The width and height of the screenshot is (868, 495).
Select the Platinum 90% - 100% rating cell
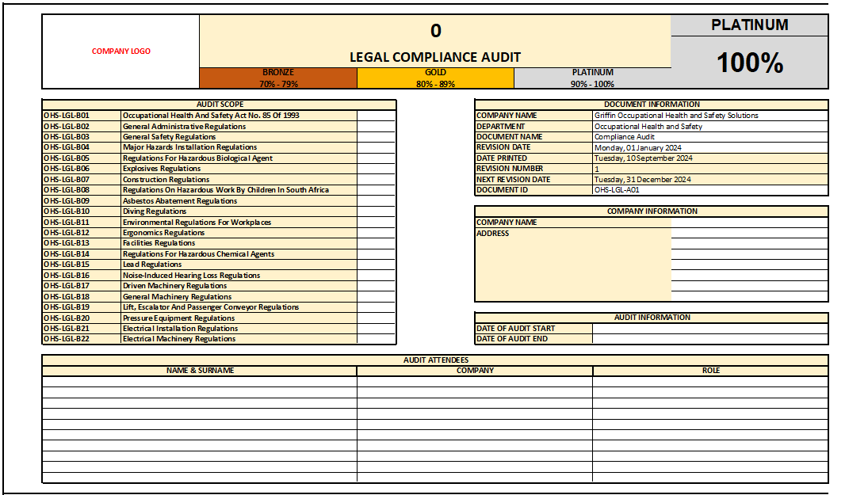click(x=592, y=78)
